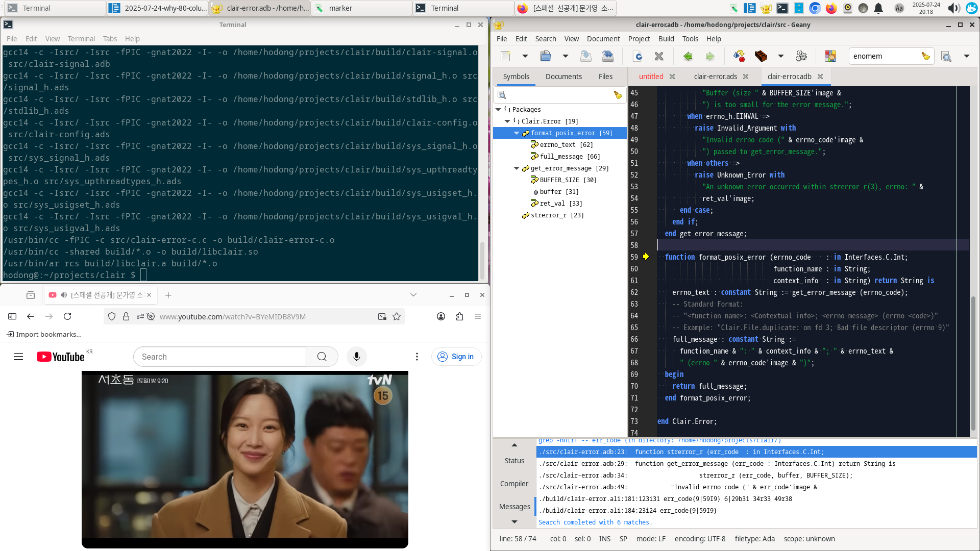Open the Status message tab
The width and height of the screenshot is (980, 551).
click(514, 461)
